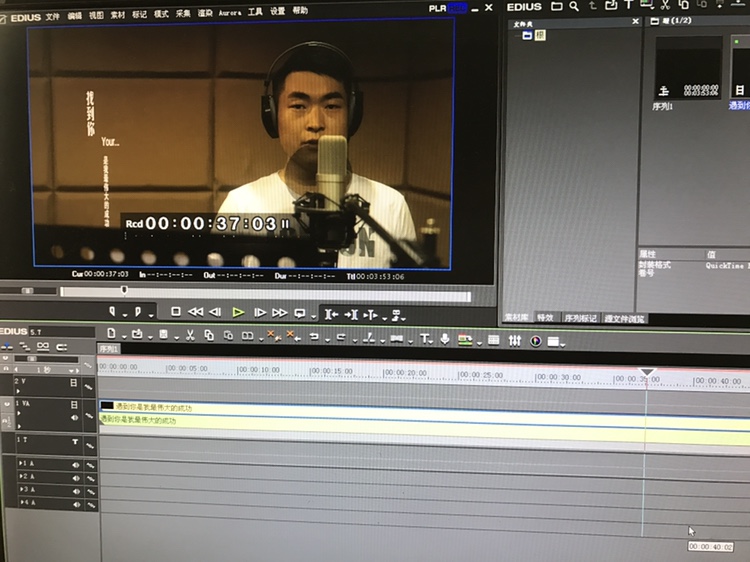Click the New Sequence icon in timeline toolbar
The image size is (750, 562).
pos(111,333)
